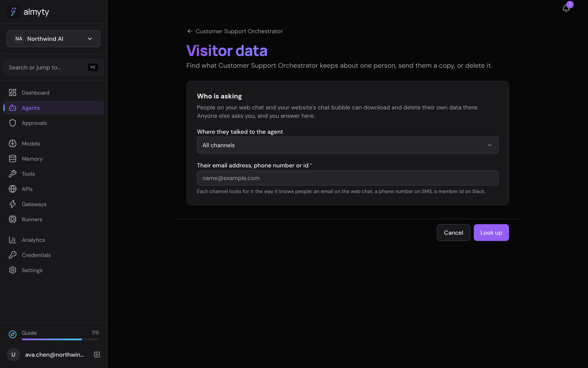Viewport: 588px width, 368px height.
Task: Open Credentials in the sidebar
Action: click(x=54, y=255)
